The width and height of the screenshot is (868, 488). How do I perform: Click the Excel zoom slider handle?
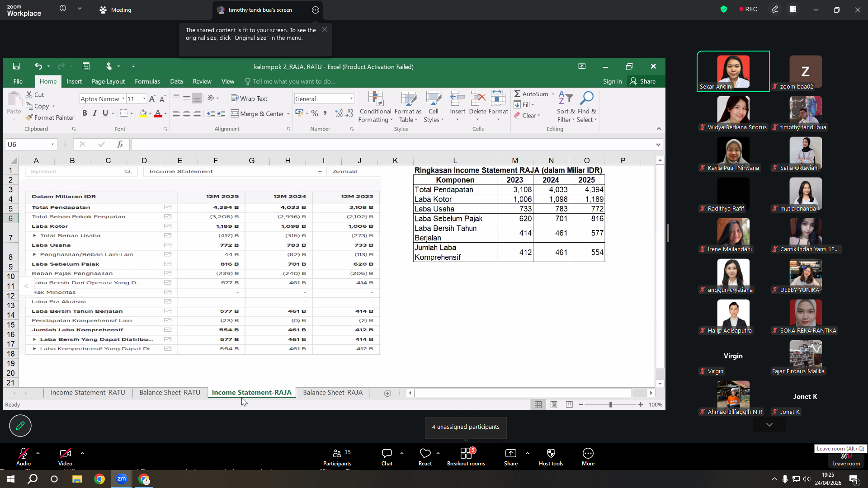pyautogui.click(x=610, y=405)
